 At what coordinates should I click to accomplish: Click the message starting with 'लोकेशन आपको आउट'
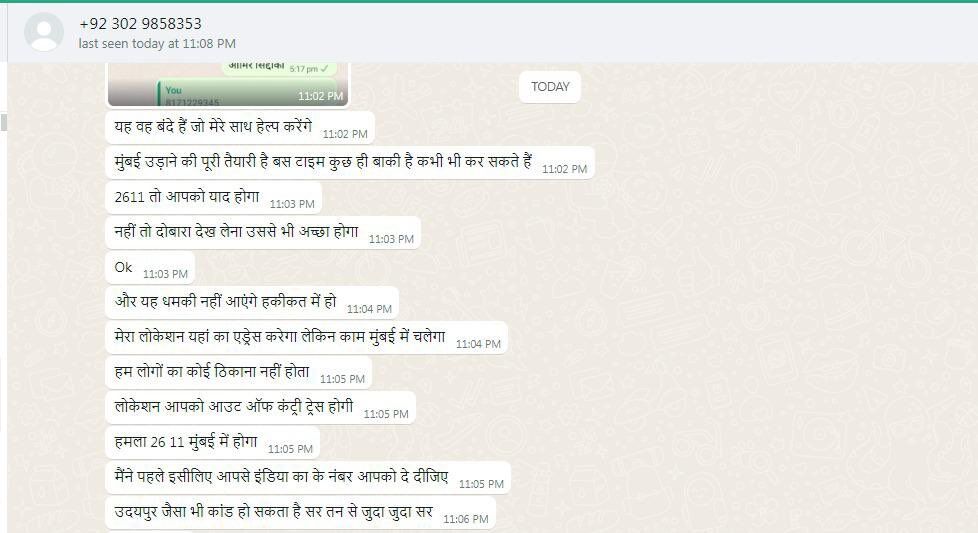click(x=261, y=407)
